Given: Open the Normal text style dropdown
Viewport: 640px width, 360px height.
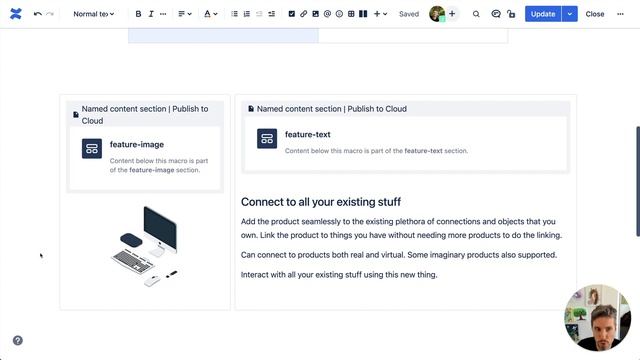Looking at the screenshot, I should tap(93, 14).
